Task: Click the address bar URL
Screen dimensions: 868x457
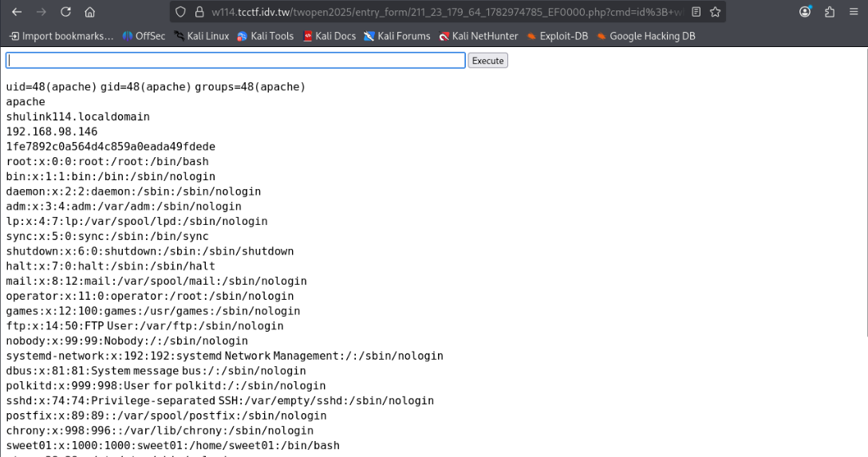Action: 448,12
